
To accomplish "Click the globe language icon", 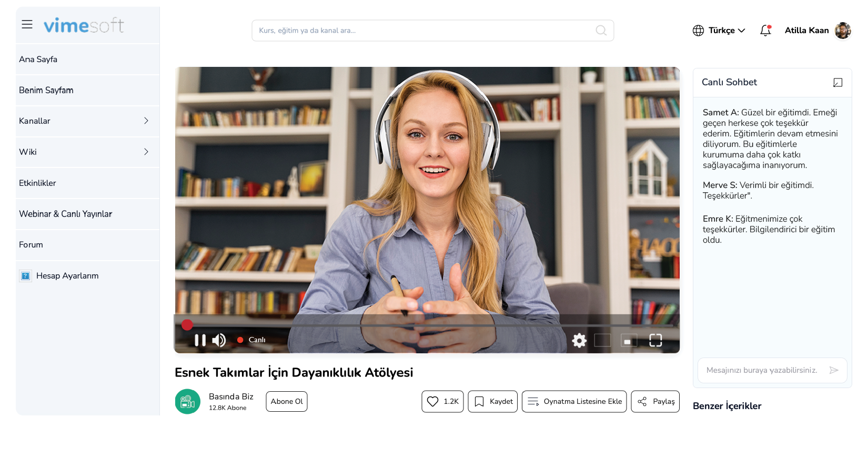I will [x=698, y=31].
